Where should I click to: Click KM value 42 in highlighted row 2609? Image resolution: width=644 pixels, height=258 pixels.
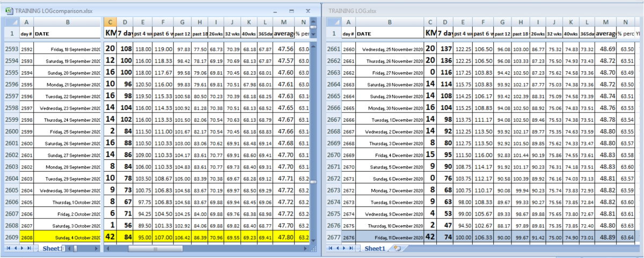110,237
